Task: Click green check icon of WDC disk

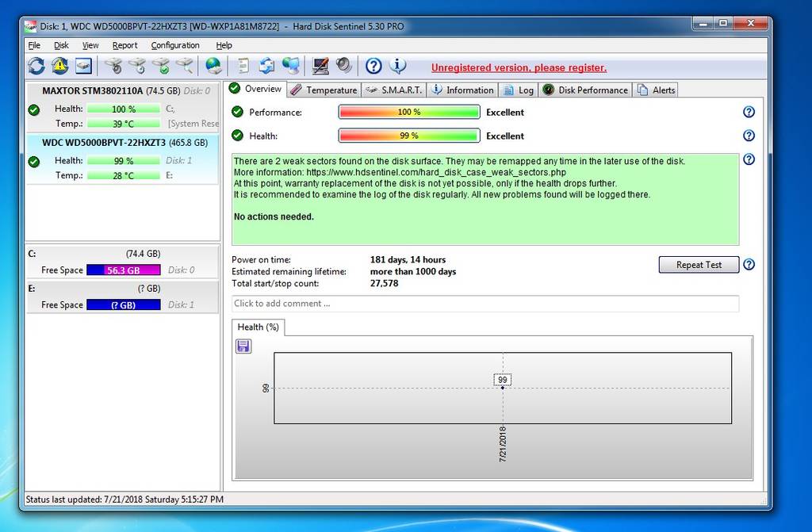Action: (34, 162)
